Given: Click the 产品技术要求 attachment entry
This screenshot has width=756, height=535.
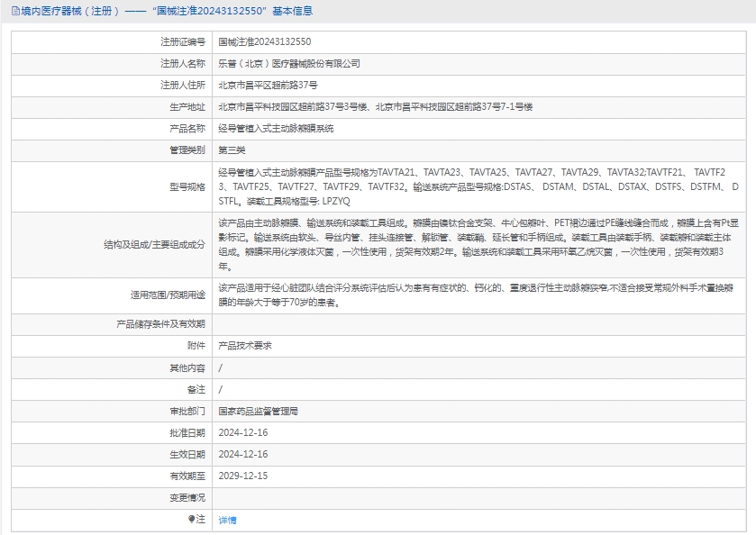Looking at the screenshot, I should tap(245, 345).
